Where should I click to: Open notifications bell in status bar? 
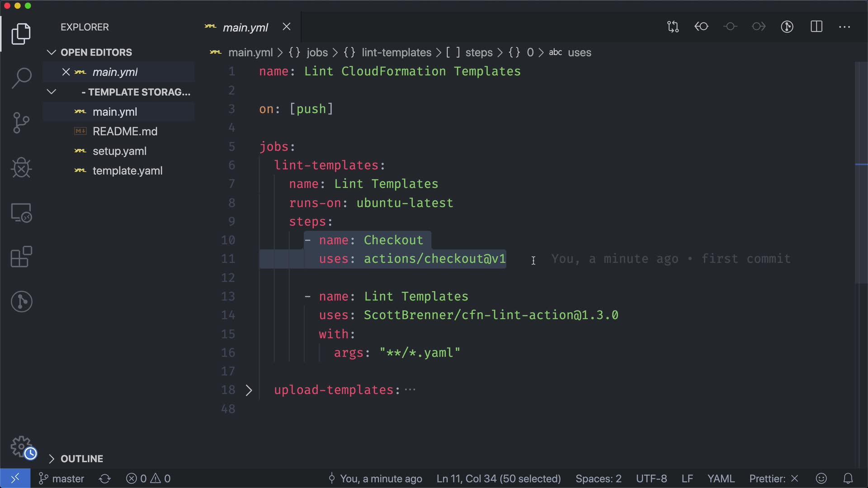click(848, 479)
